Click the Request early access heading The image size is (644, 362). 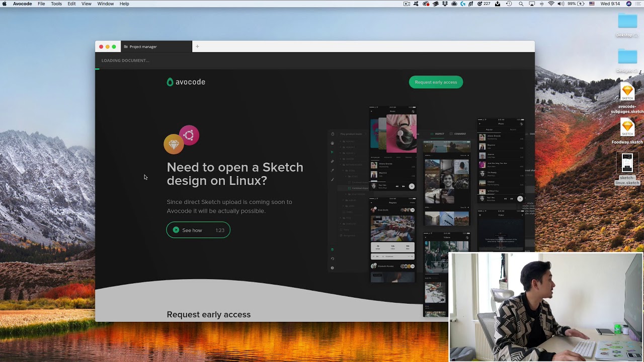click(x=209, y=314)
